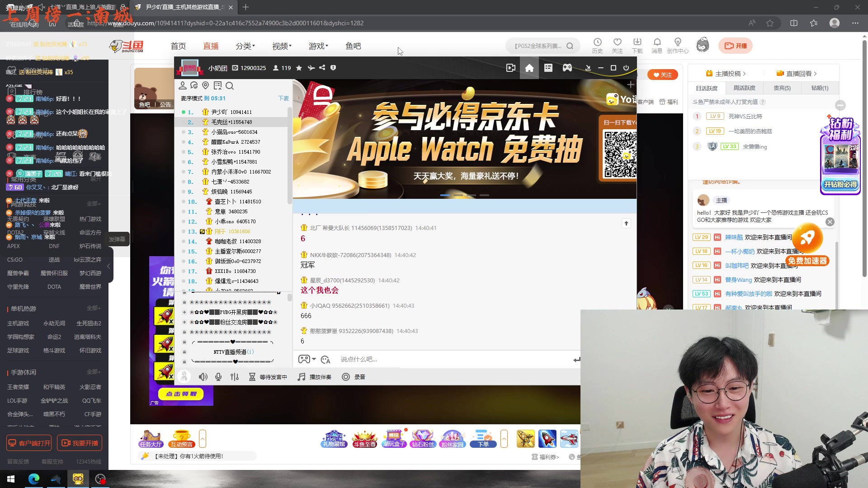Open the 首页 menu on Douyu
Image resolution: width=868 pixels, height=488 pixels.
(x=178, y=46)
